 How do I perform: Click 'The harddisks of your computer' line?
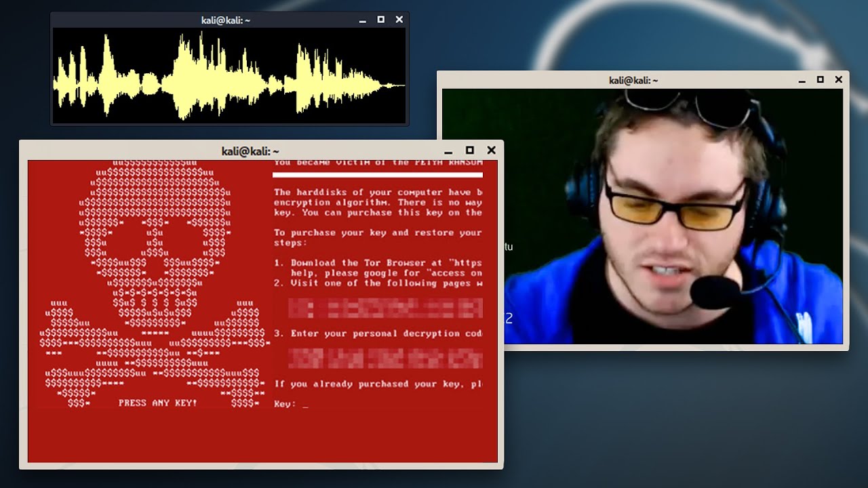[x=378, y=192]
